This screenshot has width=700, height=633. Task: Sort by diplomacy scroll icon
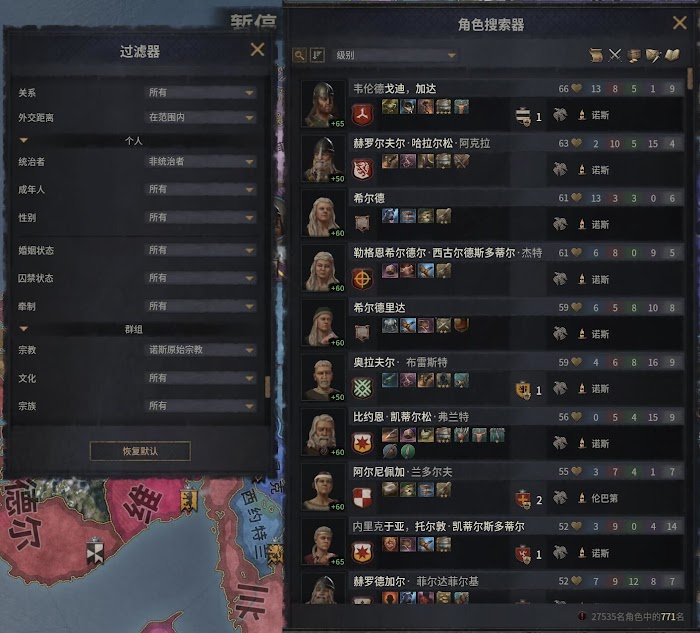596,55
